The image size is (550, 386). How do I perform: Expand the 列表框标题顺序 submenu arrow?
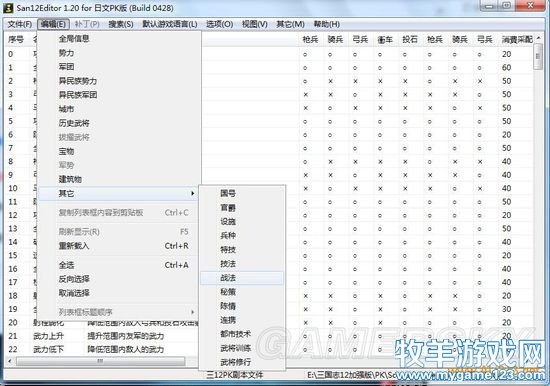[192, 312]
